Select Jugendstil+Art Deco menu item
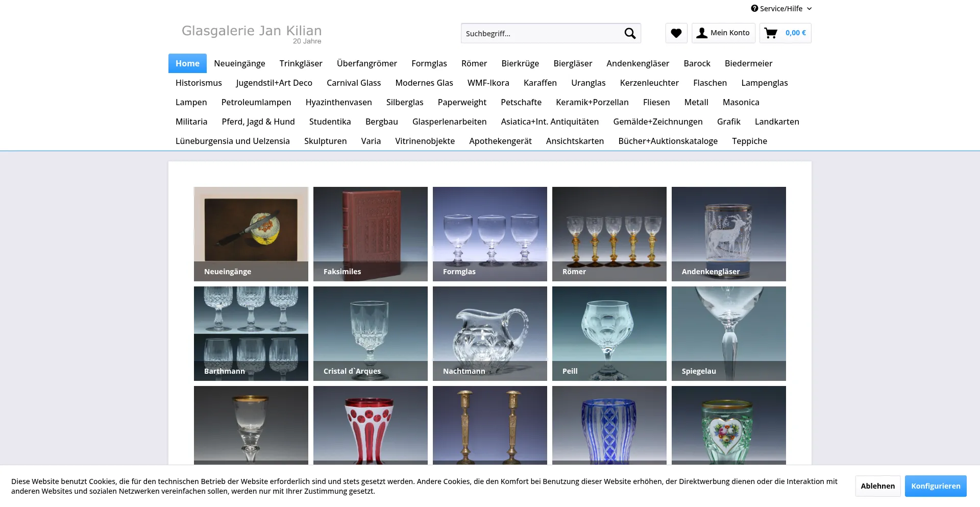The height and width of the screenshot is (507, 980). coord(274,83)
